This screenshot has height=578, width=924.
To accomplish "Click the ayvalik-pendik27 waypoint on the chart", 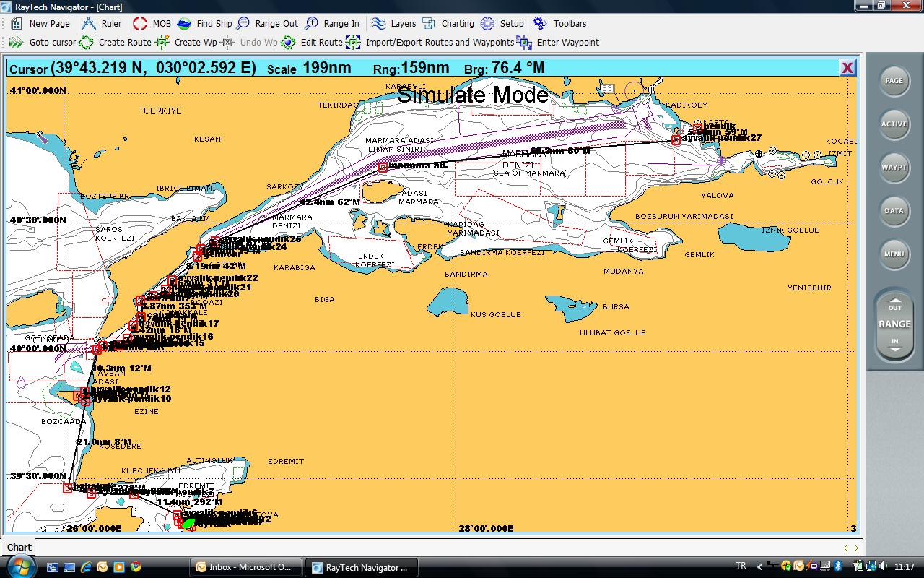I will point(676,139).
